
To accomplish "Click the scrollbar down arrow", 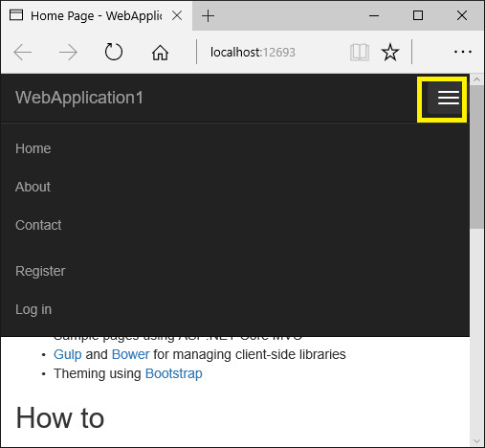I will point(477,441).
